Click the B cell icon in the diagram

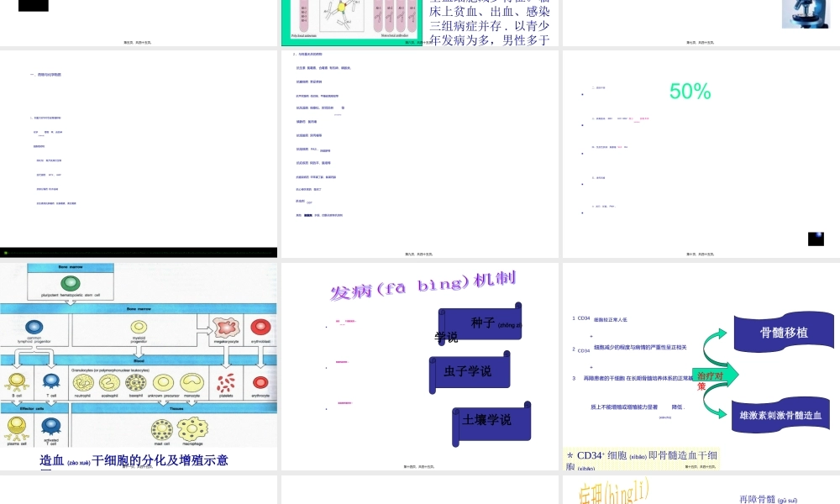(15, 380)
